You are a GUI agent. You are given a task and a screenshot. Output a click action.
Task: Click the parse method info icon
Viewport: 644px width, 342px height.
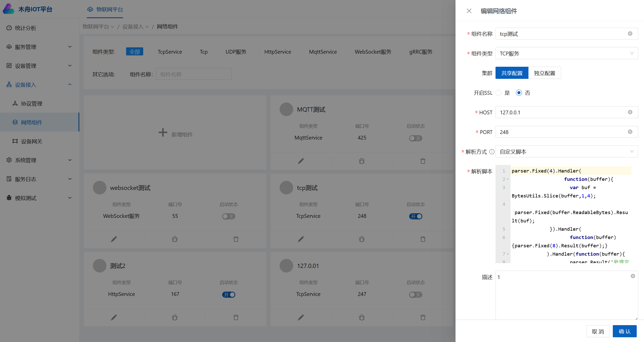[x=491, y=152]
